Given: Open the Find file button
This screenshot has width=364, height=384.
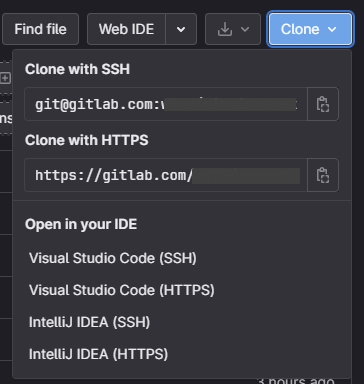Looking at the screenshot, I should (x=40, y=29).
